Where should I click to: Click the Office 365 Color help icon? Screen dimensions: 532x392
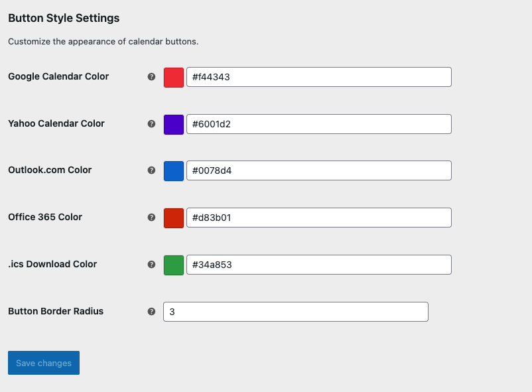151,218
